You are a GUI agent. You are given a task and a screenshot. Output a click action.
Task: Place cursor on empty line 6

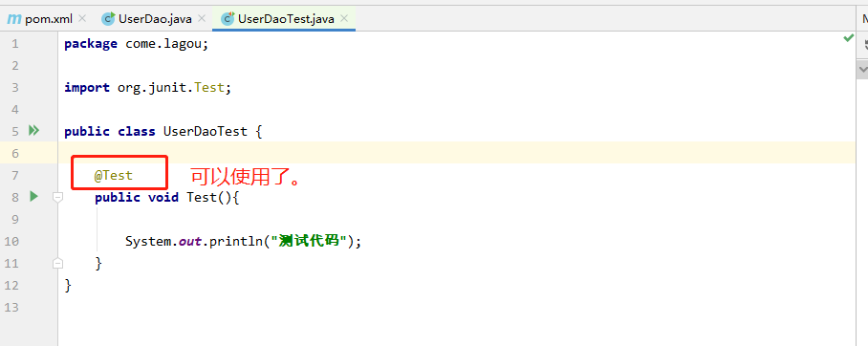point(457,153)
